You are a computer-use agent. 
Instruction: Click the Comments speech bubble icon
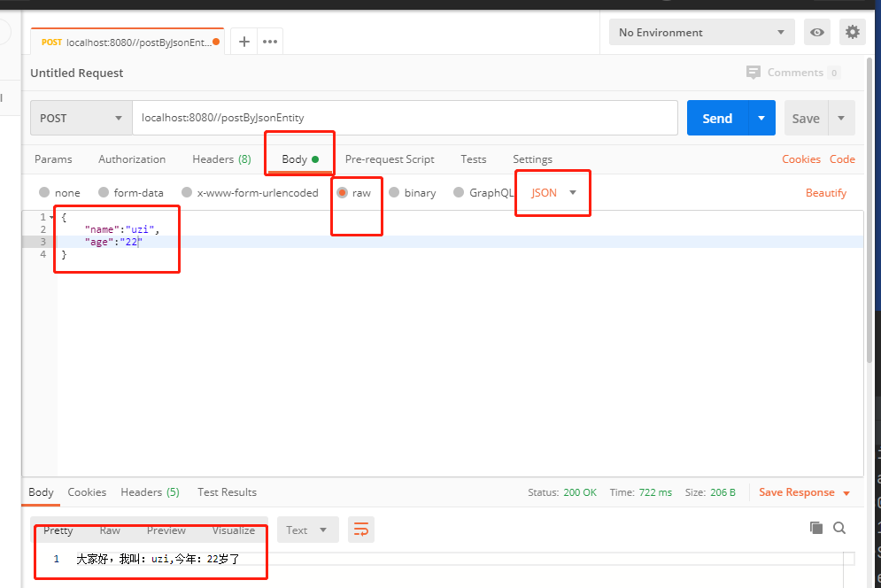(x=753, y=73)
